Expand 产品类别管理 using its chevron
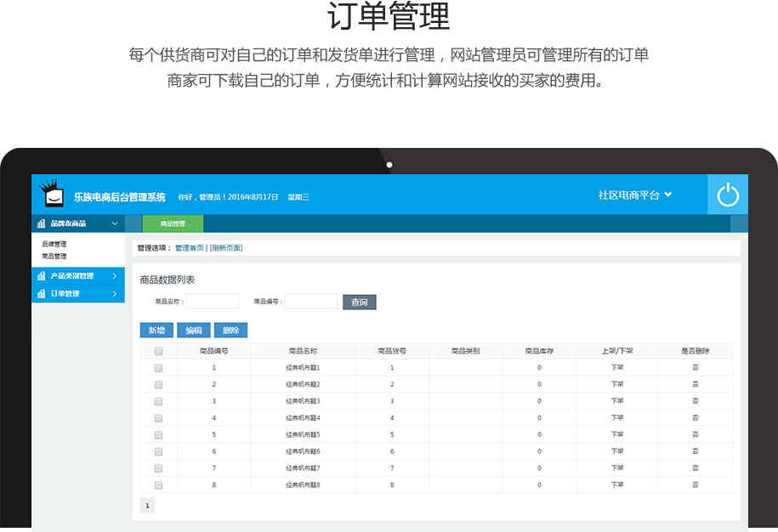This screenshot has width=778, height=532. coord(115,276)
